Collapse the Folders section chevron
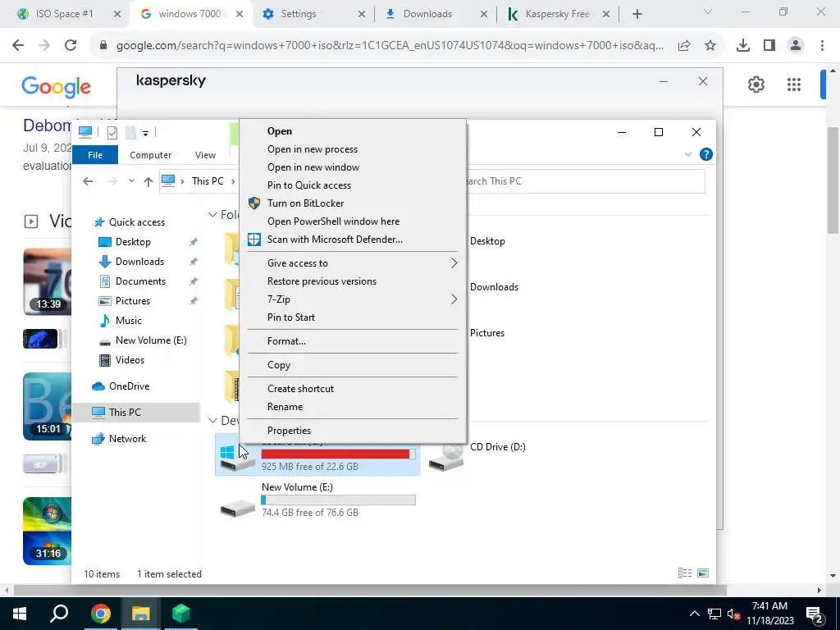 tap(212, 215)
